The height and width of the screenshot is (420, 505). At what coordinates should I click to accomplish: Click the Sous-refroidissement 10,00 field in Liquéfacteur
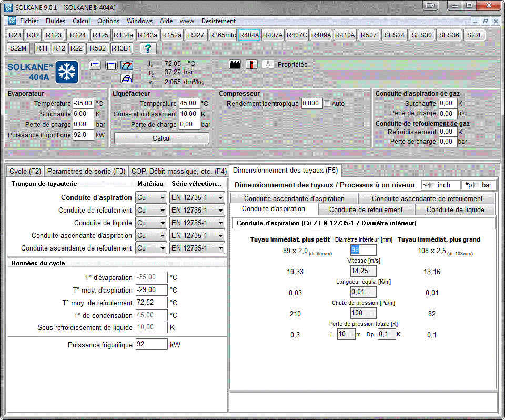pos(189,114)
